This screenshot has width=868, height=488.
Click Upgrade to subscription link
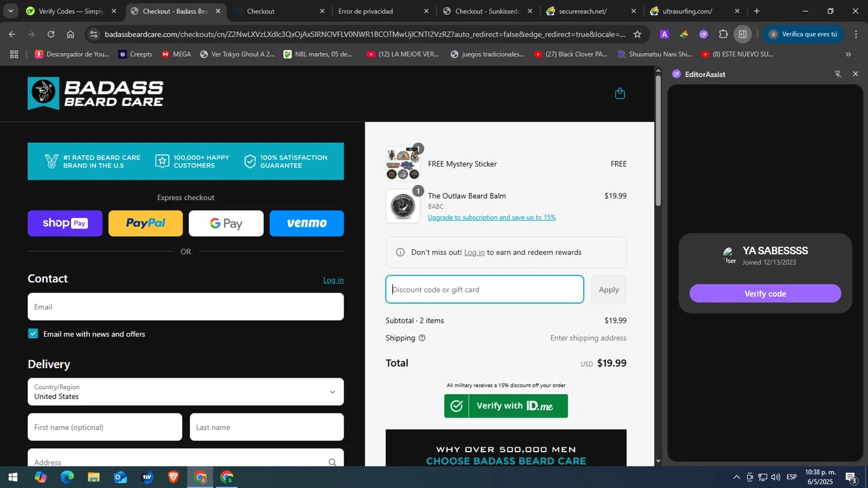click(x=492, y=217)
